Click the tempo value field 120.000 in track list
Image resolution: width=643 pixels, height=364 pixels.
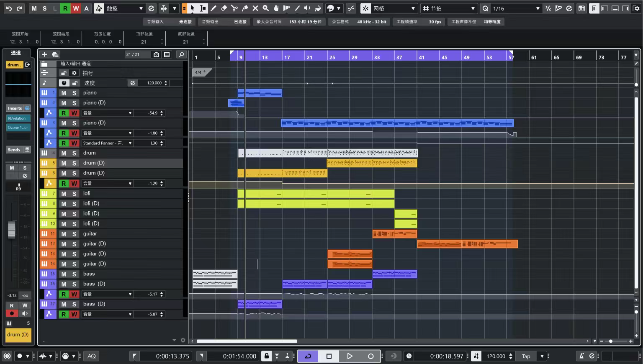(x=154, y=83)
